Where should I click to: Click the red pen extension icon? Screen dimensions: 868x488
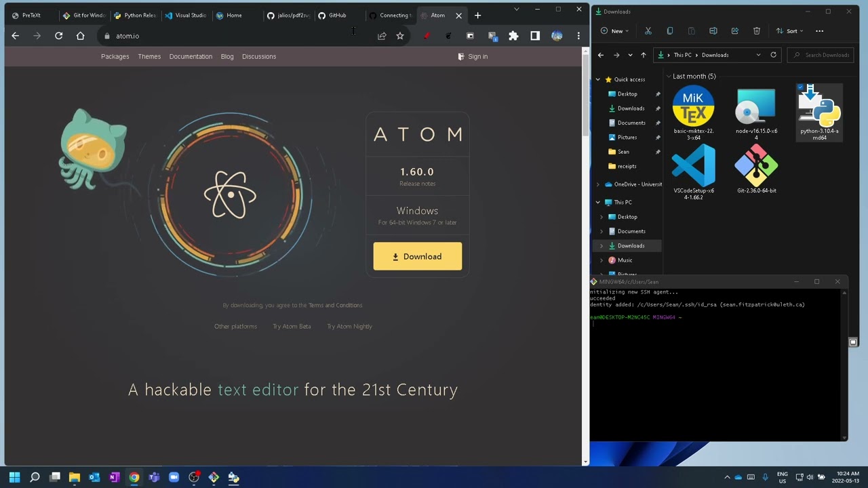tap(427, 36)
